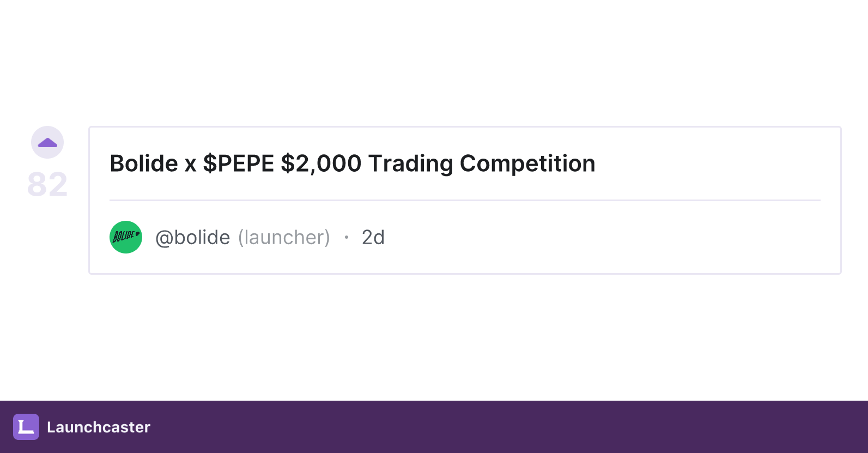Click the Launchcaster brand name text
The height and width of the screenshot is (453, 868).
click(x=99, y=427)
